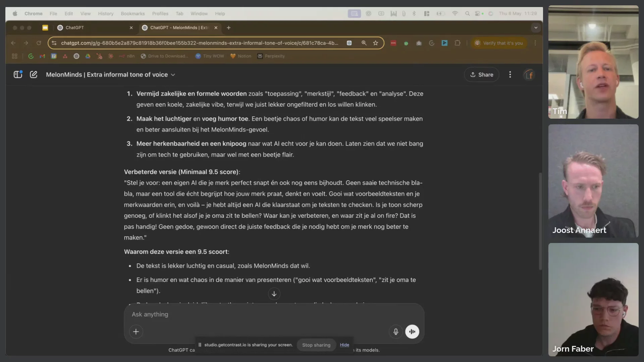644x362 pixels.
Task: Expand the tab search dropdown arrow
Action: point(536,28)
